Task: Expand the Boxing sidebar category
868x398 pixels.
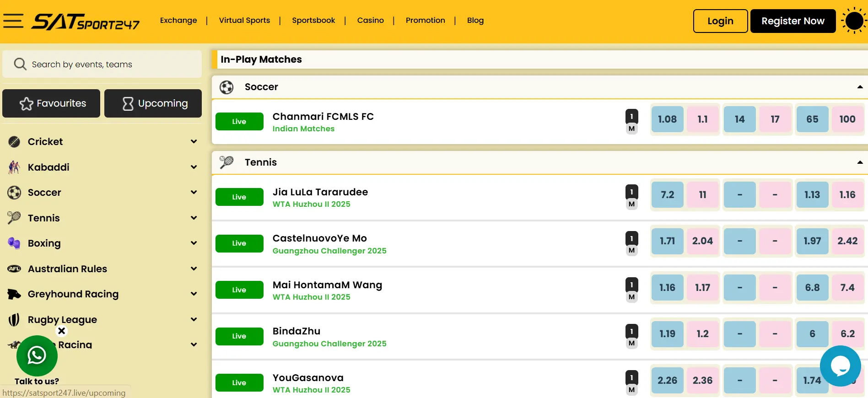Action: click(x=194, y=243)
